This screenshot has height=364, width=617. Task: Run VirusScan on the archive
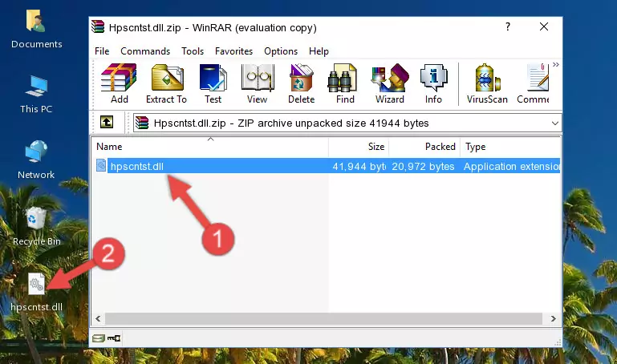487,83
